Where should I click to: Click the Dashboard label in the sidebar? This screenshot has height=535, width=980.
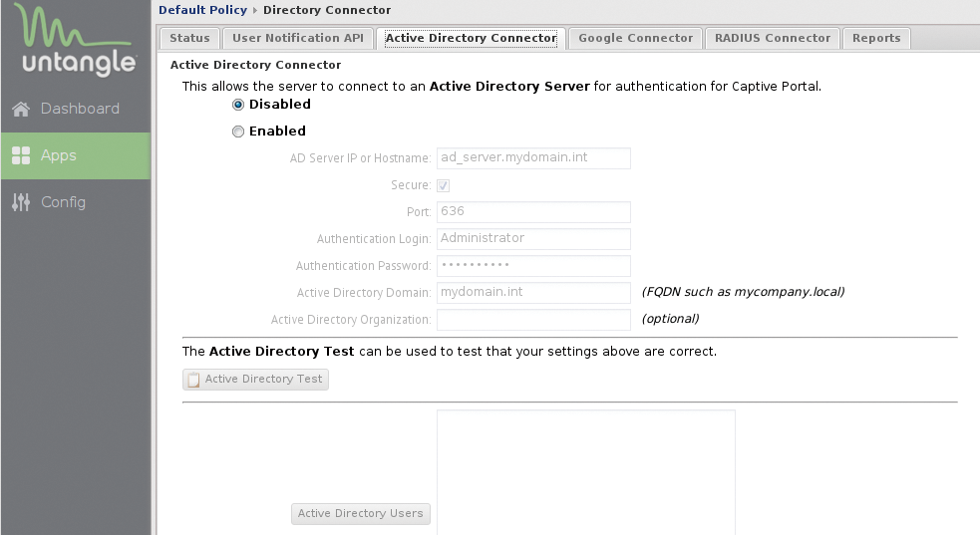point(80,109)
